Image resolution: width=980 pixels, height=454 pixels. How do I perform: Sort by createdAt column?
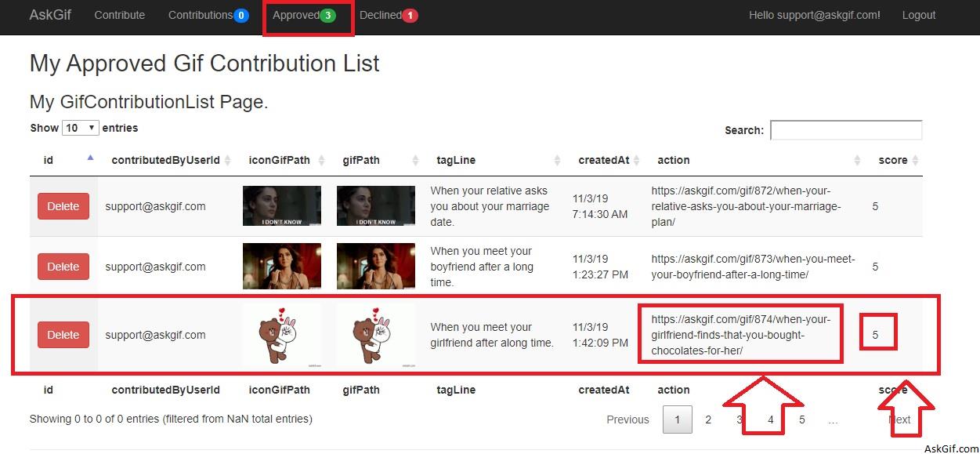coord(604,160)
